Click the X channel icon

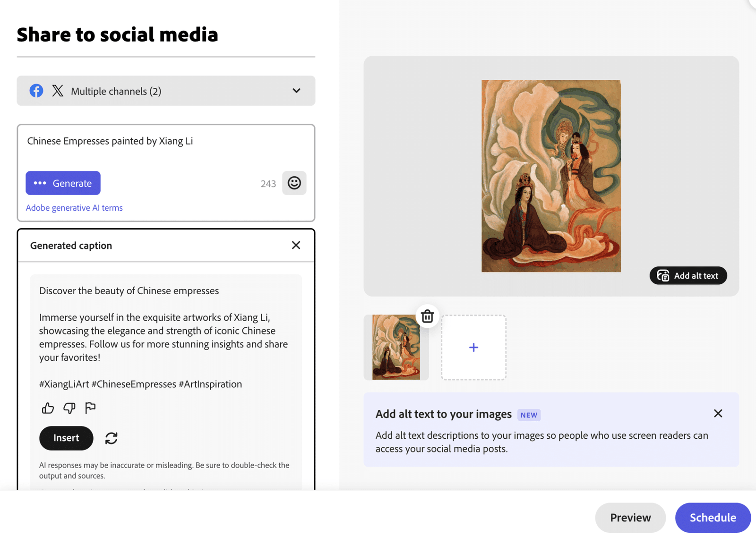click(58, 91)
